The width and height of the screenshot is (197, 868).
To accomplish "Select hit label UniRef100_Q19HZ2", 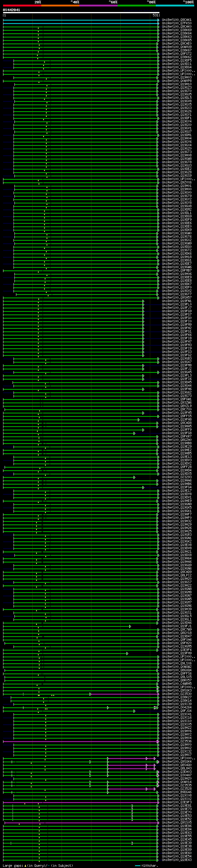I will pyautogui.click(x=177, y=728).
